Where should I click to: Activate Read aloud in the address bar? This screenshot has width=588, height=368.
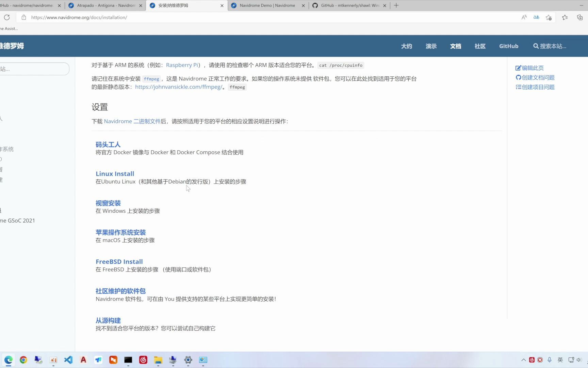[x=524, y=17]
